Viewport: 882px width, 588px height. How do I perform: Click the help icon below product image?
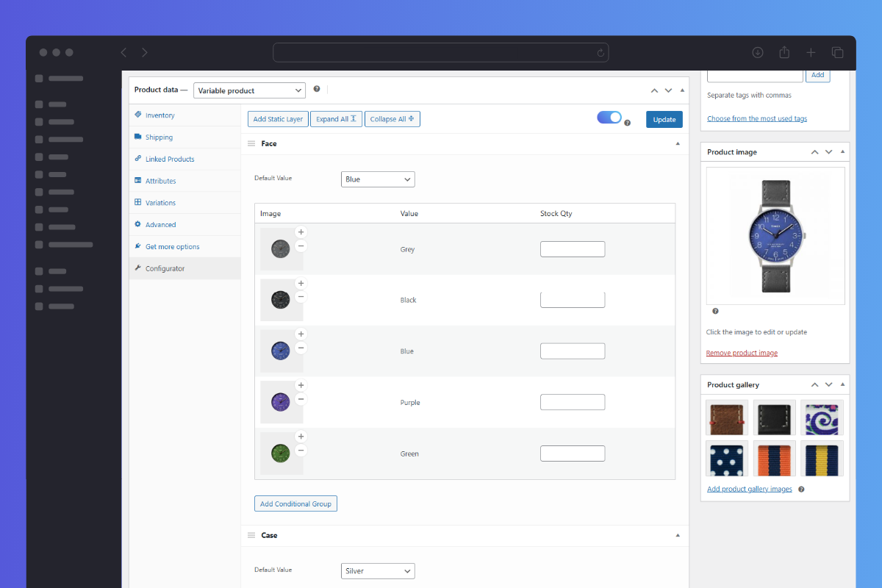(x=715, y=311)
